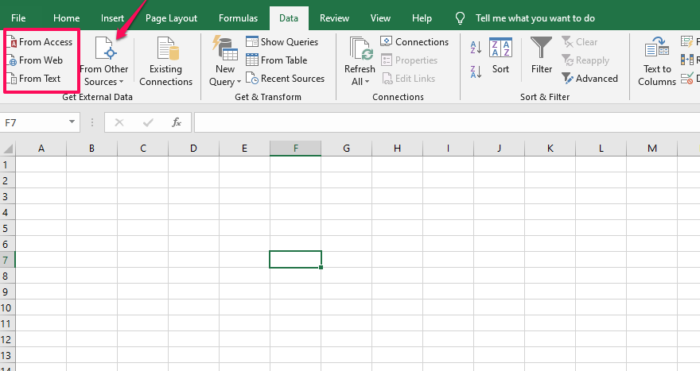Open Text to Columns wizard
The image size is (700, 371).
657,62
